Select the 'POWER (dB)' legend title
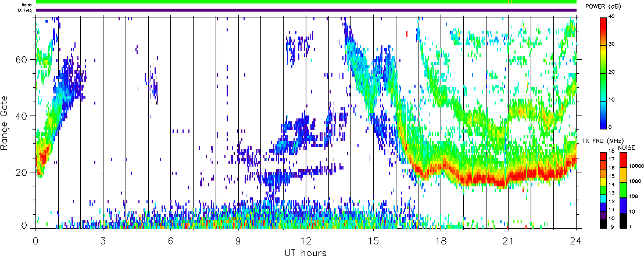The height and width of the screenshot is (256, 644). [604, 7]
